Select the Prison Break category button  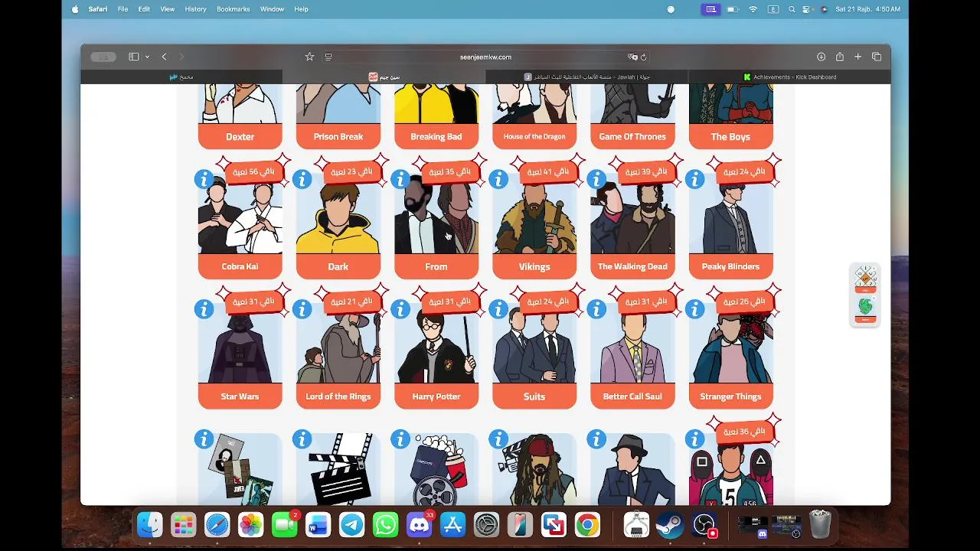[x=338, y=136]
